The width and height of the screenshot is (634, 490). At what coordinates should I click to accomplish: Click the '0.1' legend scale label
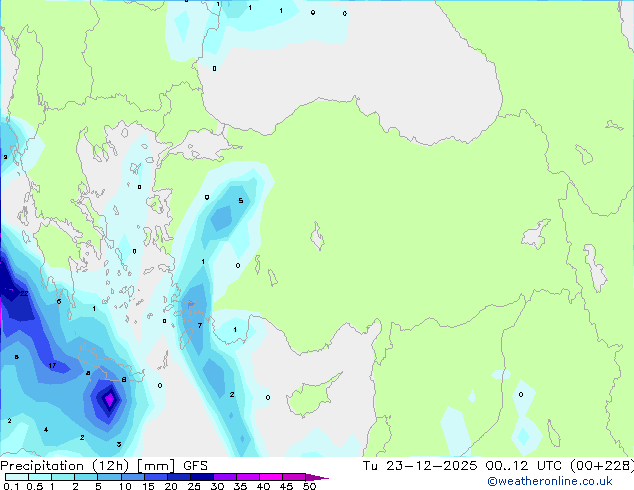click(x=11, y=486)
